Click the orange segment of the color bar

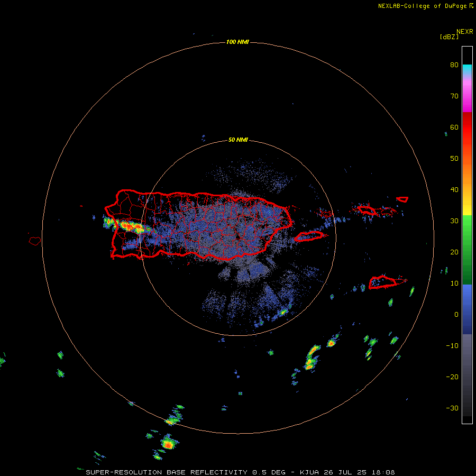tap(467, 173)
